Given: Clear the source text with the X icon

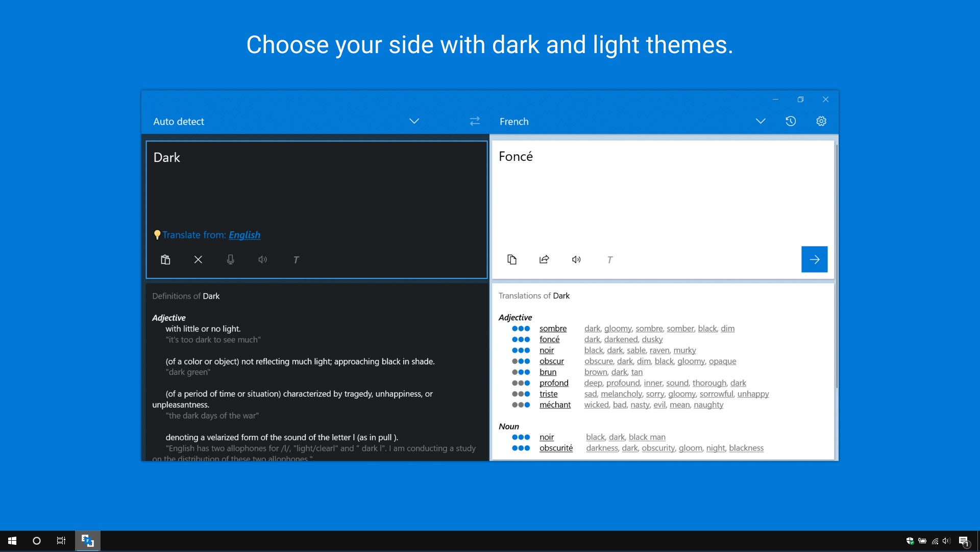Looking at the screenshot, I should tap(198, 259).
